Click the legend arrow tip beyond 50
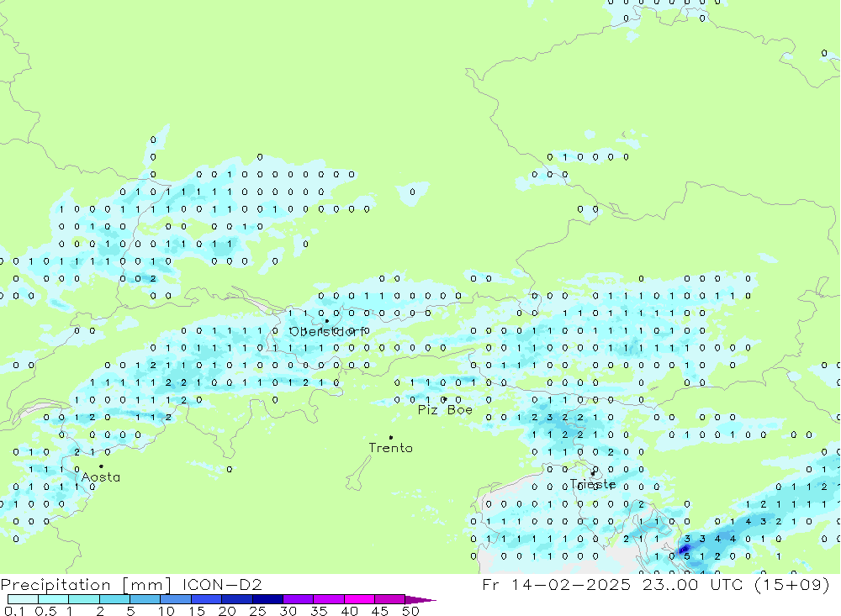 pos(421,600)
